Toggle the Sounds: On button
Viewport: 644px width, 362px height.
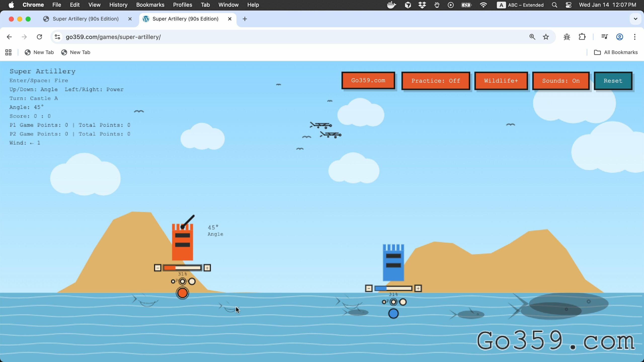coord(560,81)
